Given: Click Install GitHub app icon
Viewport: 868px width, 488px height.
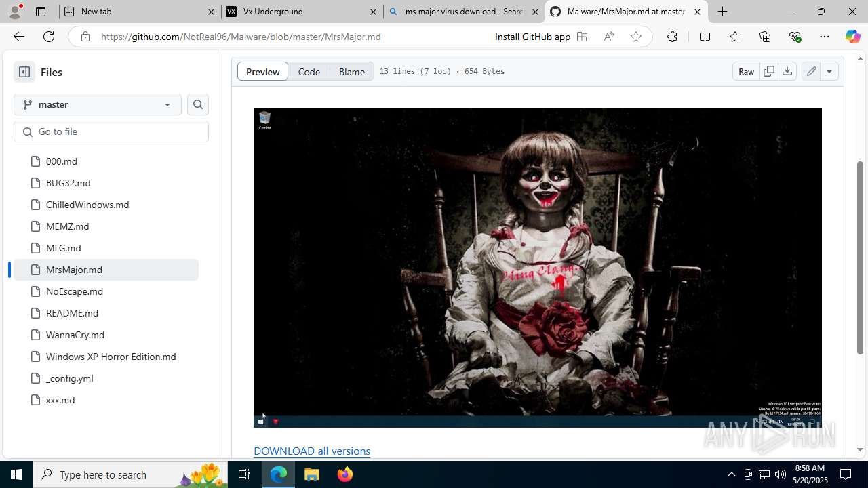Looking at the screenshot, I should click(582, 37).
